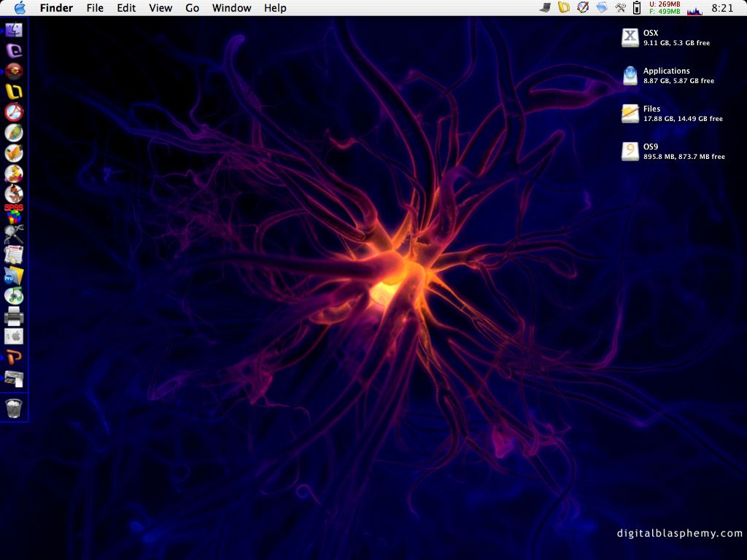Screen dimensions: 747x560
Task: Open the Finder application menu
Action: (56, 8)
